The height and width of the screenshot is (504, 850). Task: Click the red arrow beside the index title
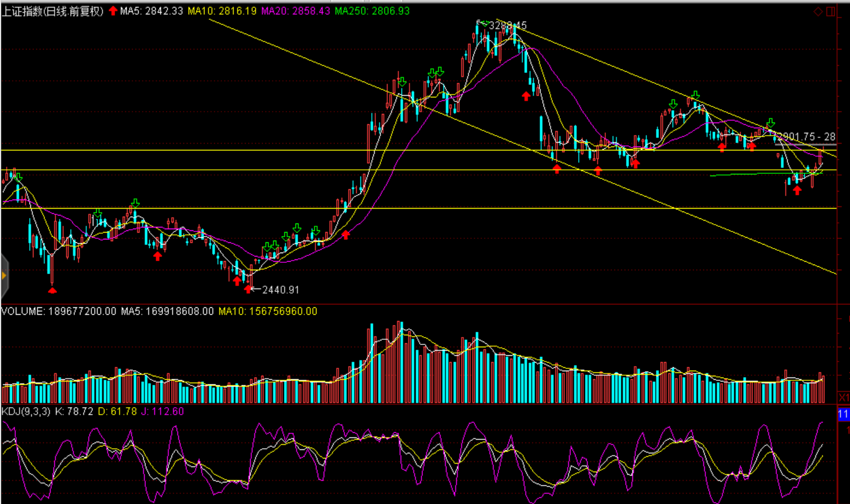113,11
